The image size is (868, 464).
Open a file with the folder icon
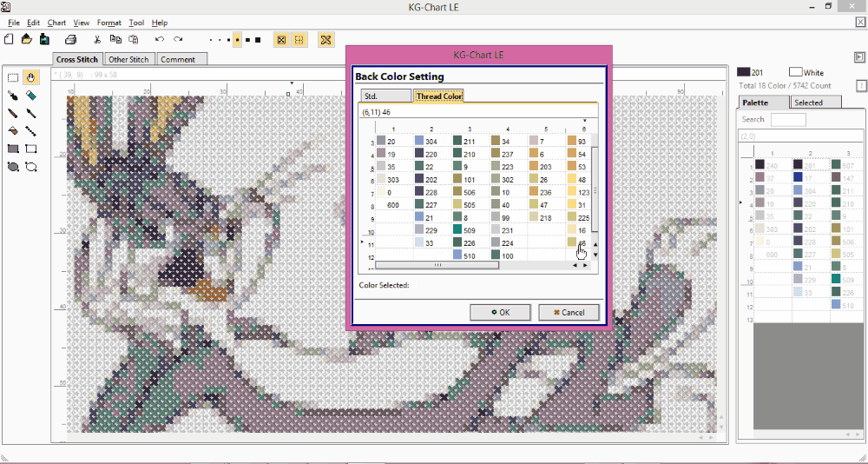(x=27, y=39)
